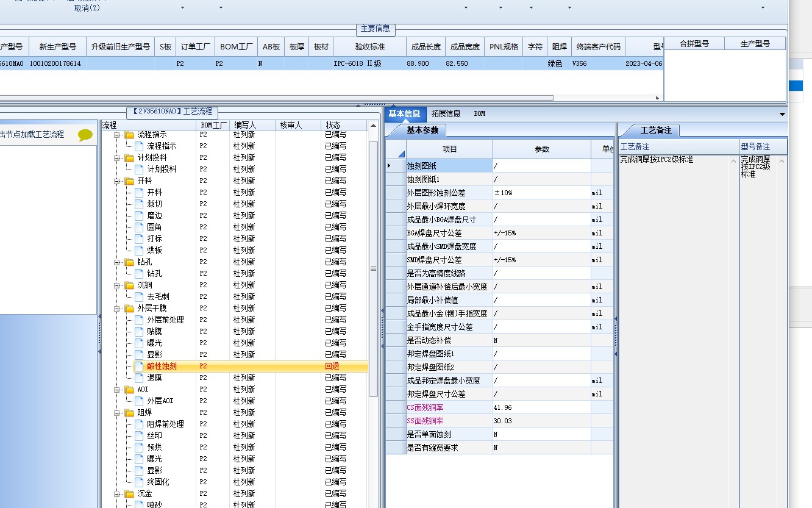Collapse the 开料 folder node
The width and height of the screenshot is (812, 508).
point(117,181)
